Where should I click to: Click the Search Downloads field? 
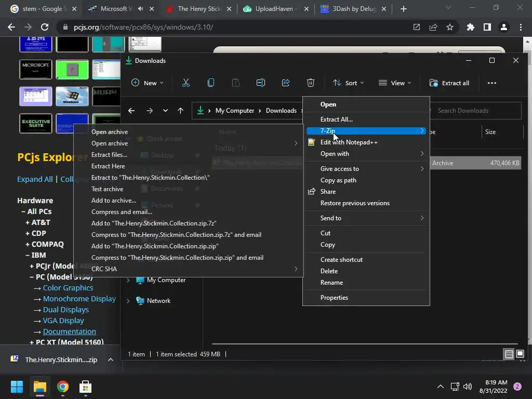(x=475, y=111)
